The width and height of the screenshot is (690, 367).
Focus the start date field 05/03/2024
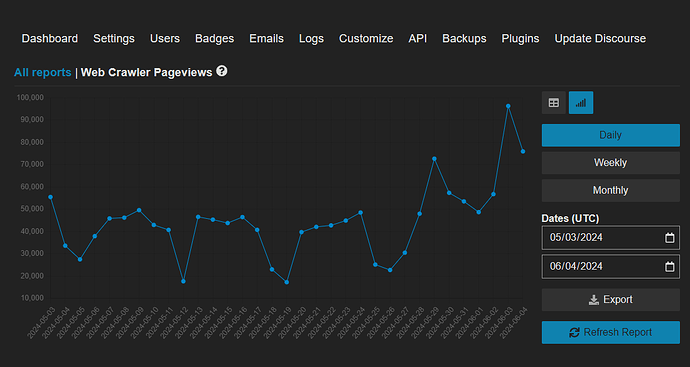pyautogui.click(x=611, y=238)
